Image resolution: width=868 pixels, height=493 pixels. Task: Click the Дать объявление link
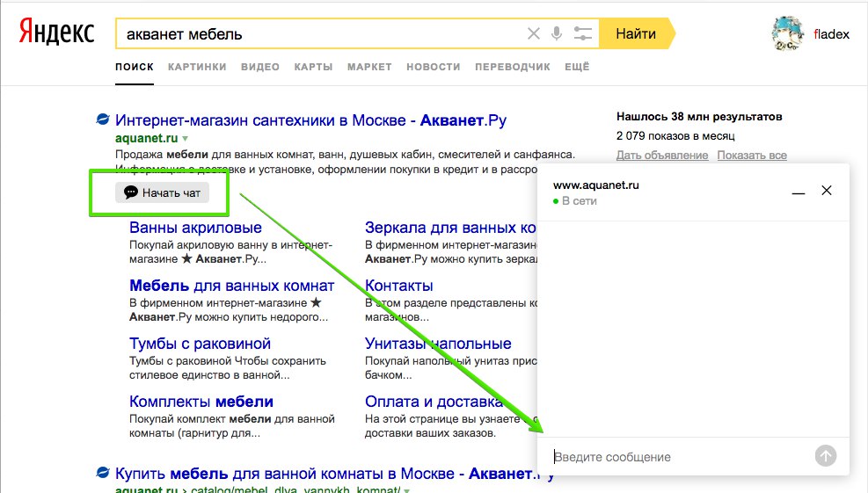coord(662,156)
